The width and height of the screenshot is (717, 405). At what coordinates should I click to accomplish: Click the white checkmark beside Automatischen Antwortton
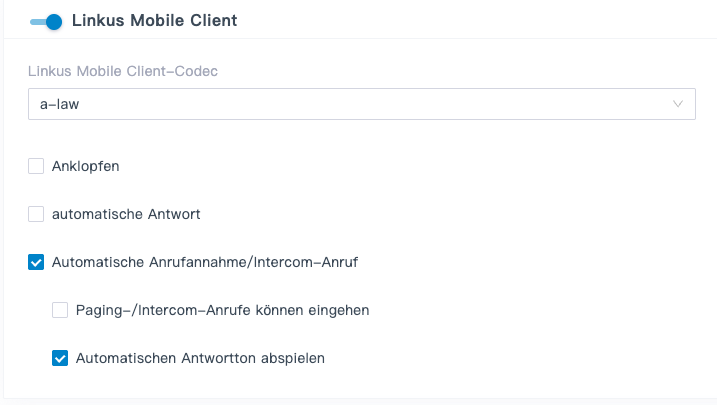tap(60, 358)
